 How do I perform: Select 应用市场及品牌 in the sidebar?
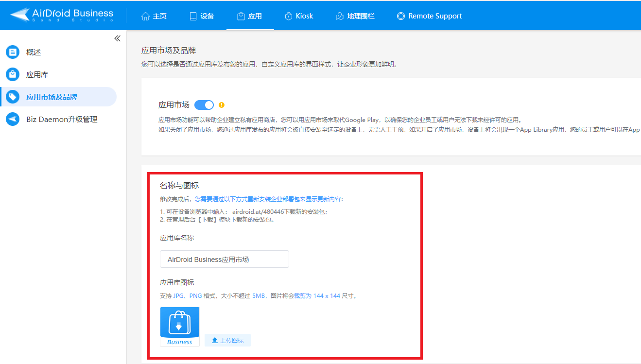coord(58,97)
